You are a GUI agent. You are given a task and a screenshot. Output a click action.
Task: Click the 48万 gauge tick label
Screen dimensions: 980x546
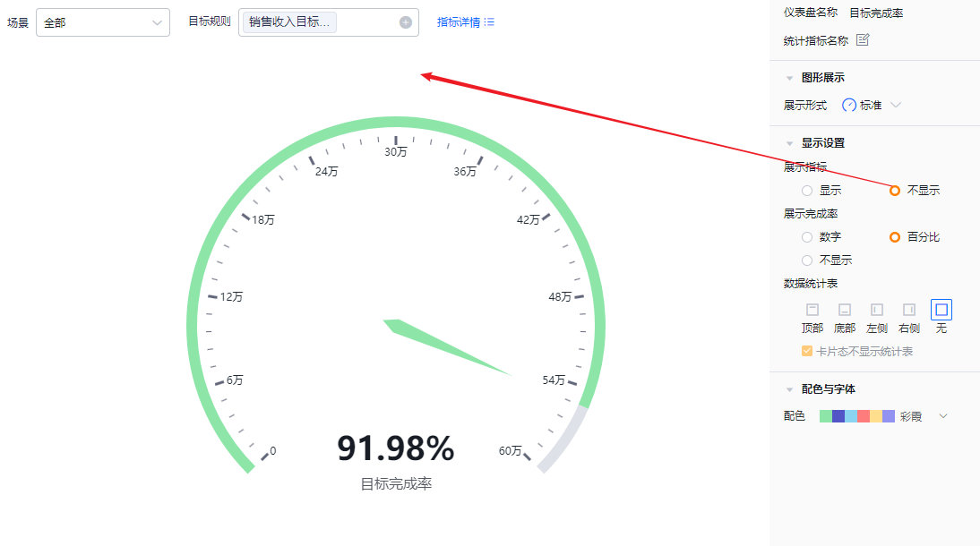coord(560,297)
